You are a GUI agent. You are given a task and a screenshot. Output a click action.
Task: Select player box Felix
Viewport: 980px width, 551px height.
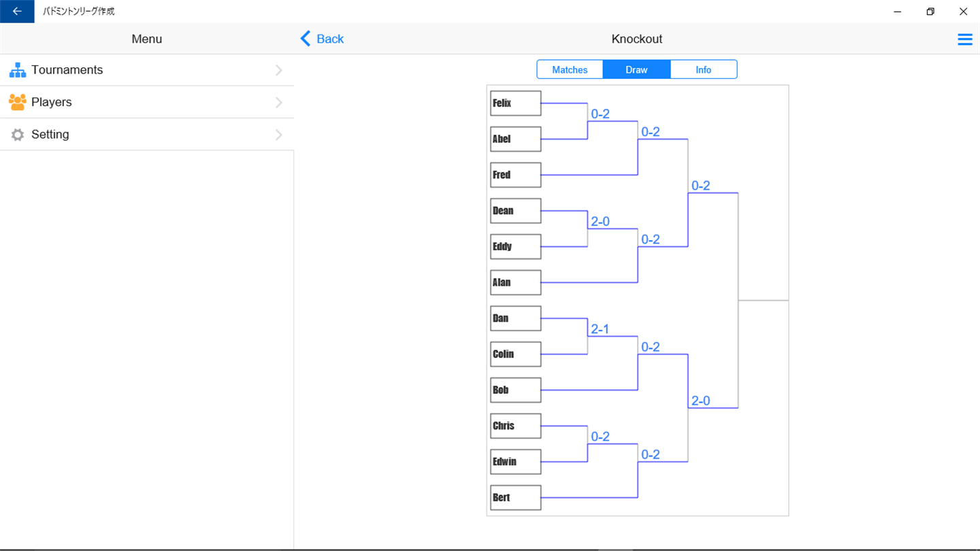[x=515, y=103]
